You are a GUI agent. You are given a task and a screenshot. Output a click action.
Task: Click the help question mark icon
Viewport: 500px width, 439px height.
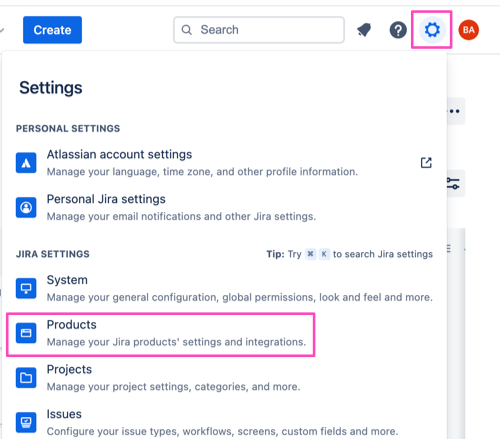pyautogui.click(x=398, y=30)
